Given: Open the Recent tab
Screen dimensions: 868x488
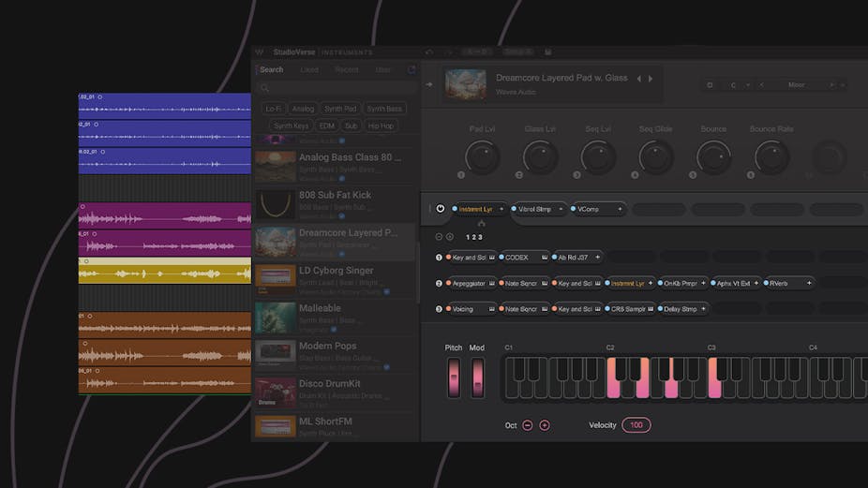Looking at the screenshot, I should click(x=346, y=69).
